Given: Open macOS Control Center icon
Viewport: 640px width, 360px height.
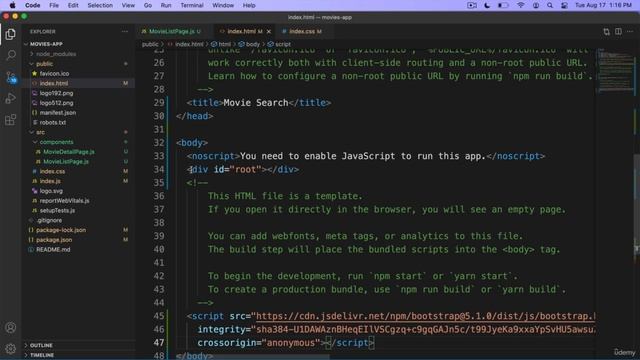Looking at the screenshot, I should click(564, 5).
